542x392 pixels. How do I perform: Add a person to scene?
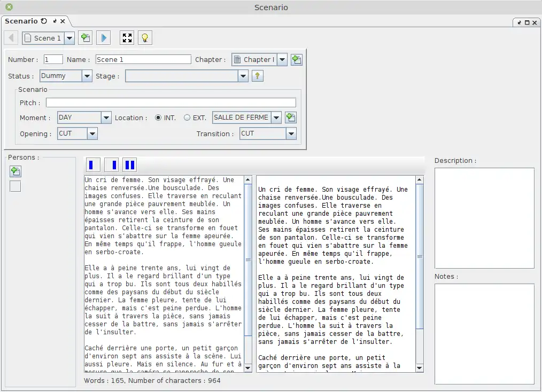point(16,171)
